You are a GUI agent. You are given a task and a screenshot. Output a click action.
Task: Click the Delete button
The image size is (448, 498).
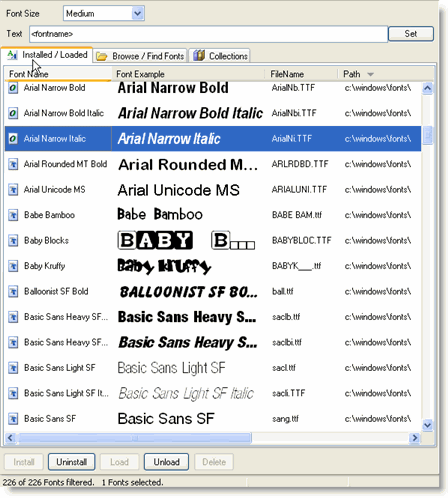pos(214,462)
